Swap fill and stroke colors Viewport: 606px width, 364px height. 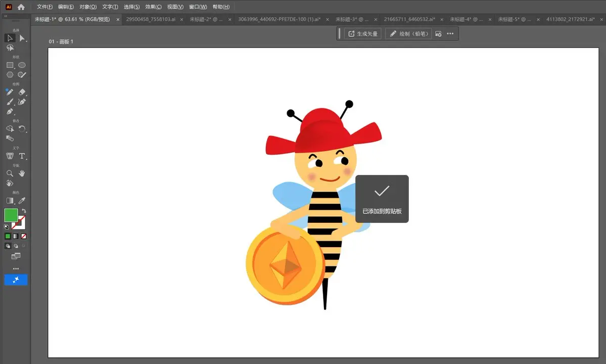[24, 211]
